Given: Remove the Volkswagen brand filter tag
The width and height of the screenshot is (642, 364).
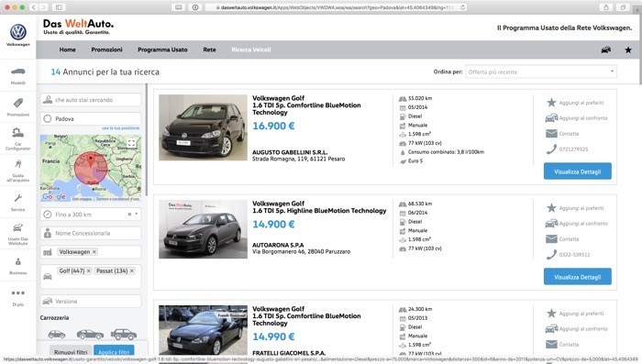Looking at the screenshot, I should pyautogui.click(x=94, y=252).
